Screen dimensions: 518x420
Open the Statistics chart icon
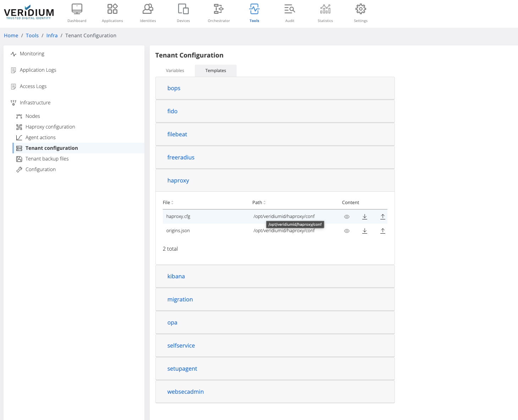325,9
